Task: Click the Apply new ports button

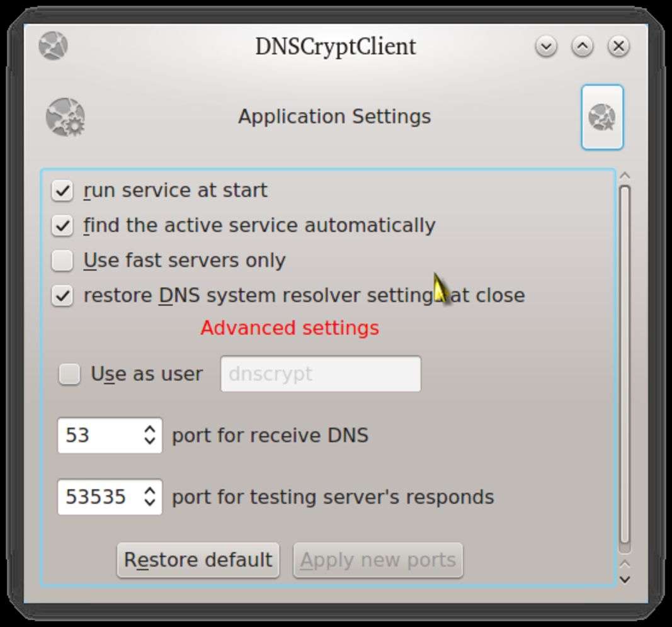Action: click(x=378, y=560)
